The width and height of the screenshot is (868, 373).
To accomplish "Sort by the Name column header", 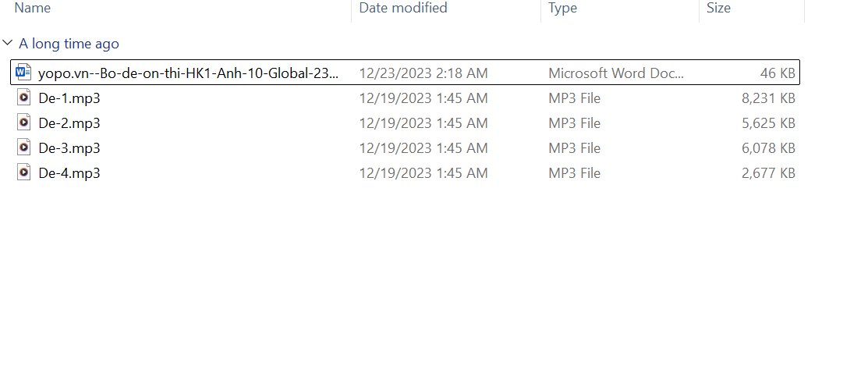I will click(33, 8).
